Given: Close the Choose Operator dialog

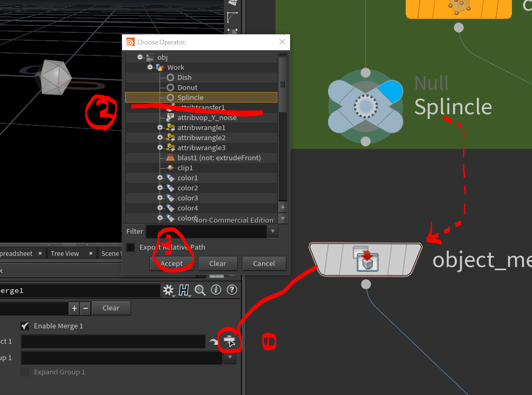Looking at the screenshot, I should pyautogui.click(x=282, y=42).
